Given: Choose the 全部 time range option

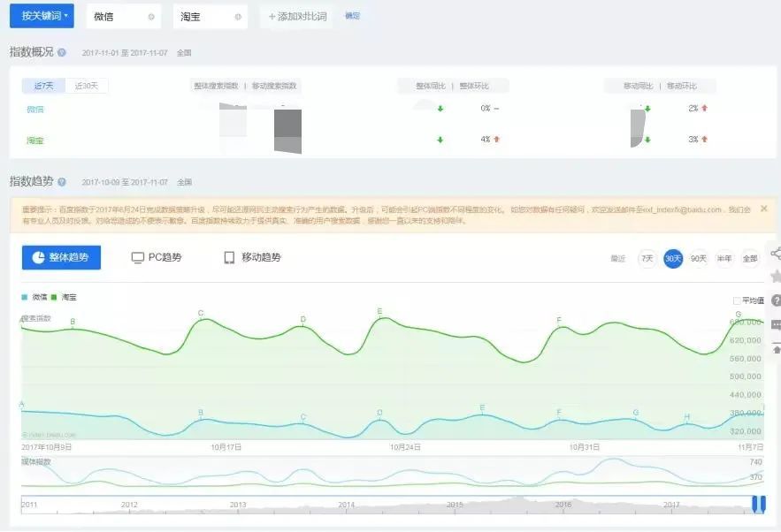Looking at the screenshot, I should coord(750,258).
